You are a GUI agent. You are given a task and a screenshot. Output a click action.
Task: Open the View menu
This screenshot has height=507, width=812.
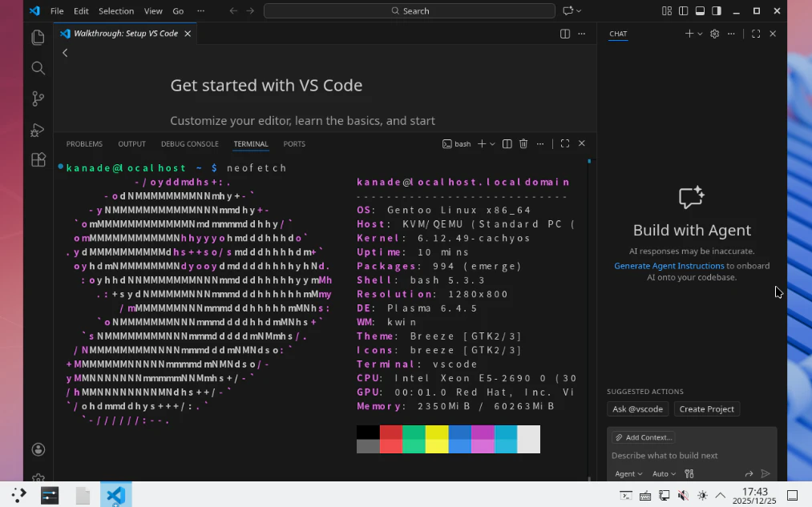click(153, 11)
